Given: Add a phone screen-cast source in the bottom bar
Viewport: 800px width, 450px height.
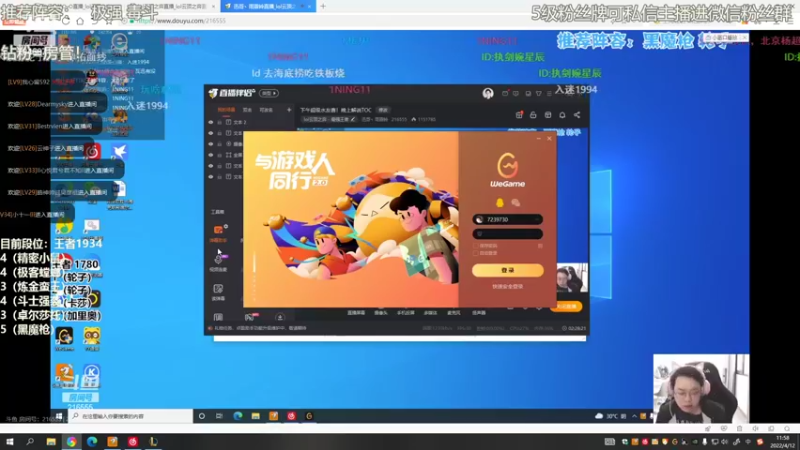Looking at the screenshot, I should [406, 313].
